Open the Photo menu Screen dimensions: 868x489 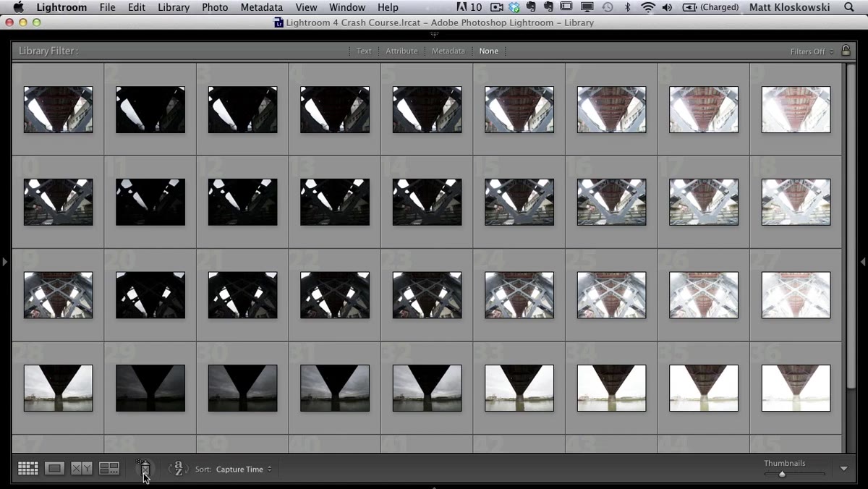[215, 7]
